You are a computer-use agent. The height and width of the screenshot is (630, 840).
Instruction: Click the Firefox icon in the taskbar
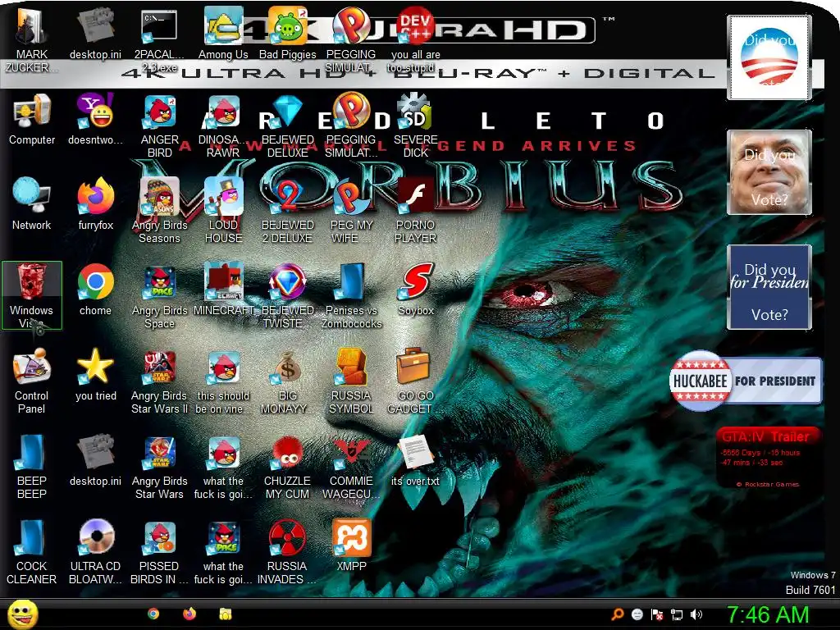(x=189, y=614)
